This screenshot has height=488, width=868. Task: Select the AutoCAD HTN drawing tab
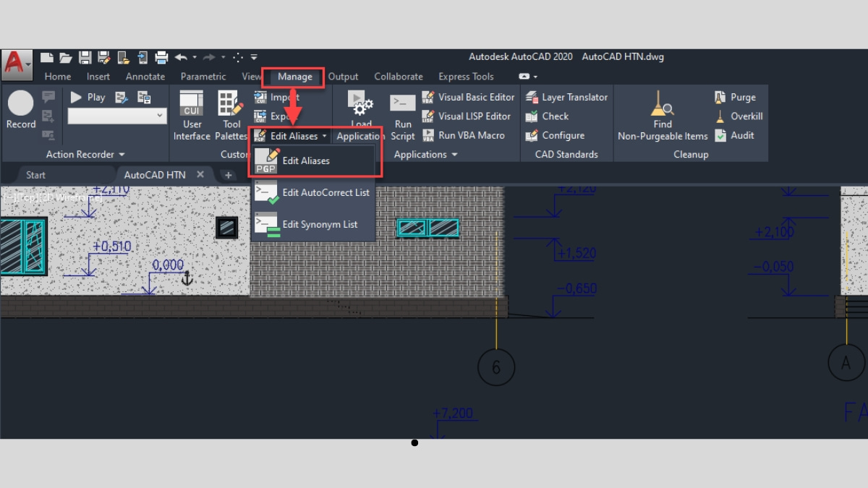[x=154, y=175]
